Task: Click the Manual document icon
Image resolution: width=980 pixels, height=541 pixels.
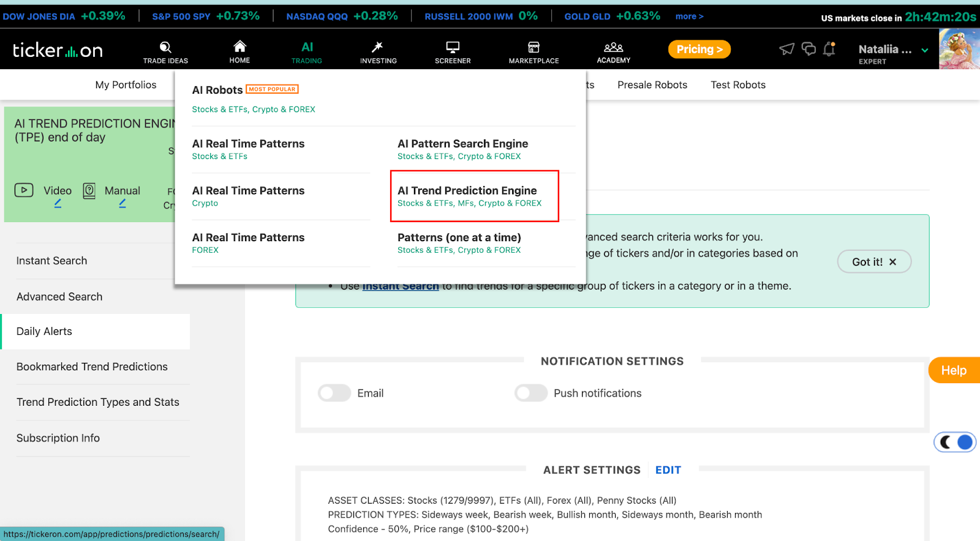Action: 89,191
